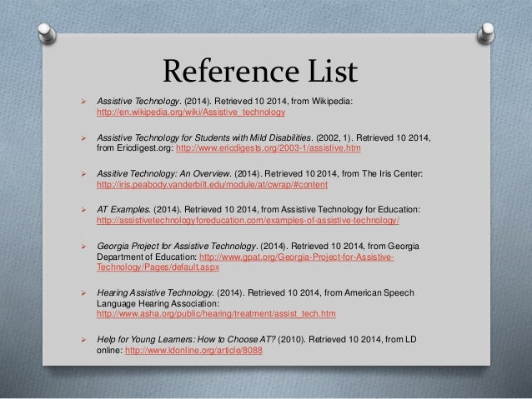
Task: Open the assistivetechnologyforeducation.com examples link
Action: (x=248, y=221)
